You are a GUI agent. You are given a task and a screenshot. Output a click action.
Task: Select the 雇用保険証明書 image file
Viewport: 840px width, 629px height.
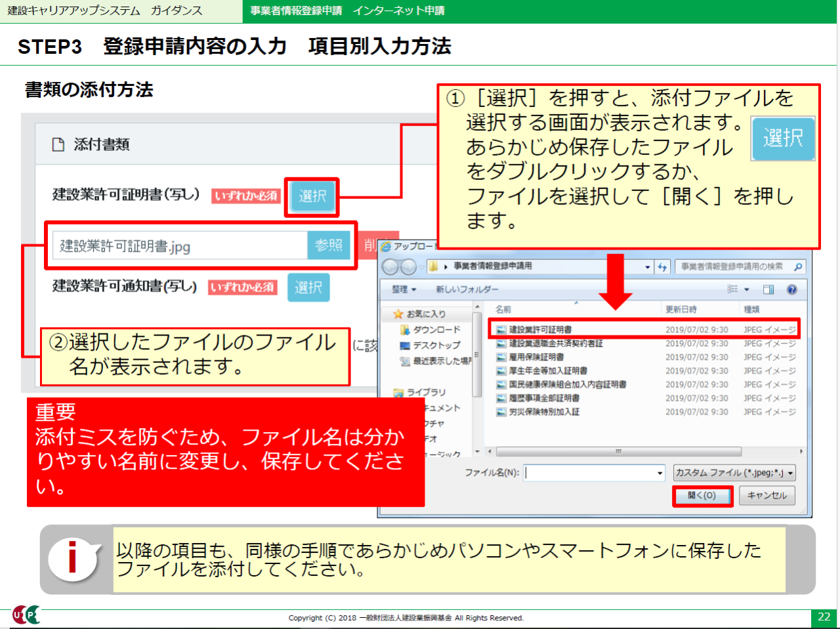tap(536, 357)
